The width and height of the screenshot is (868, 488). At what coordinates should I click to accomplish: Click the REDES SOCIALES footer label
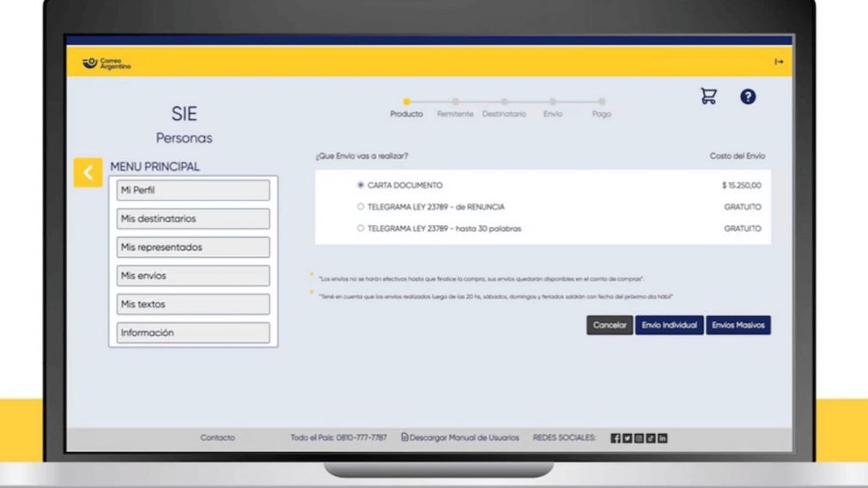pos(564,437)
